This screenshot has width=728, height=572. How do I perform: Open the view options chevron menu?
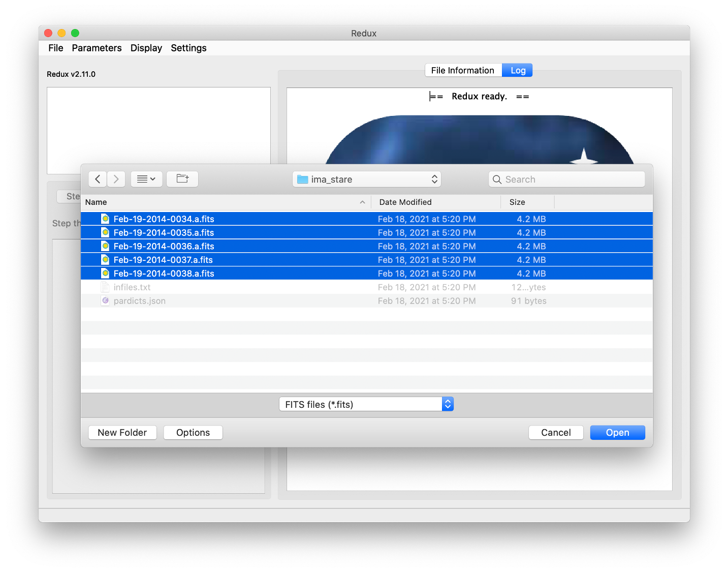(146, 179)
